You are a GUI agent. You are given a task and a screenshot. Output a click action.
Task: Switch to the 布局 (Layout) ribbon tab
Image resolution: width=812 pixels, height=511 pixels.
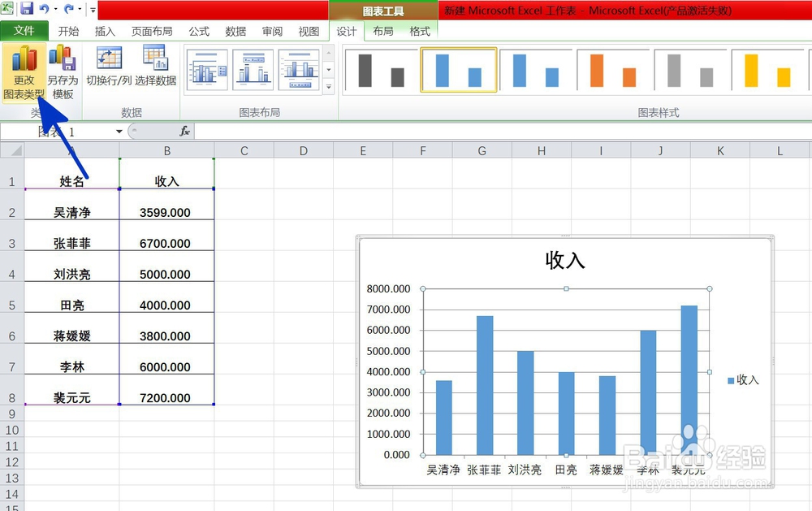[385, 31]
